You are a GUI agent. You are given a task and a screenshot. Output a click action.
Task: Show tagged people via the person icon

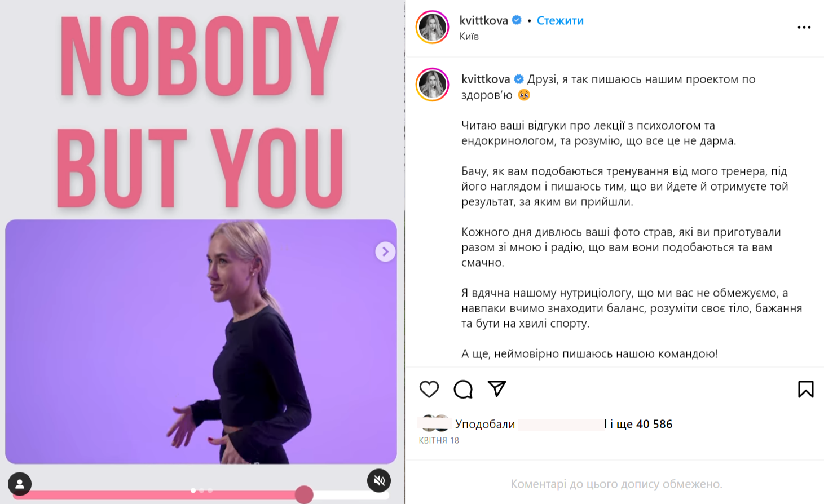pos(20,484)
